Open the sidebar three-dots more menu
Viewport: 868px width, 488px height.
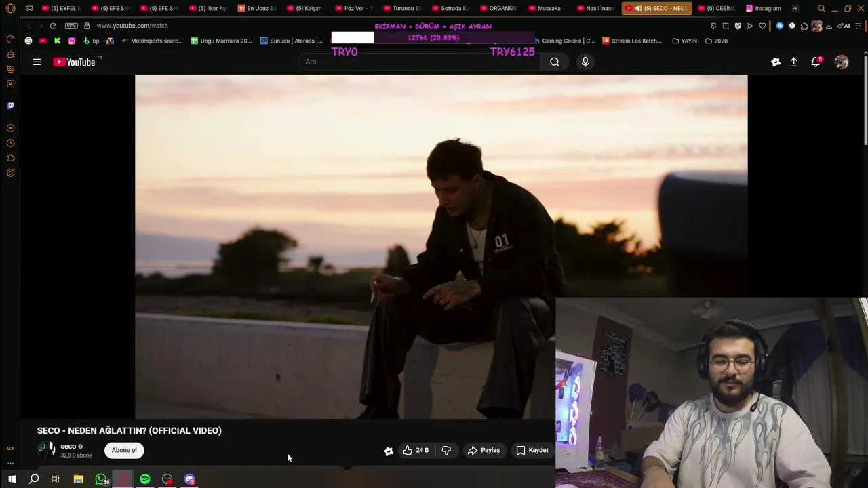coord(10,464)
